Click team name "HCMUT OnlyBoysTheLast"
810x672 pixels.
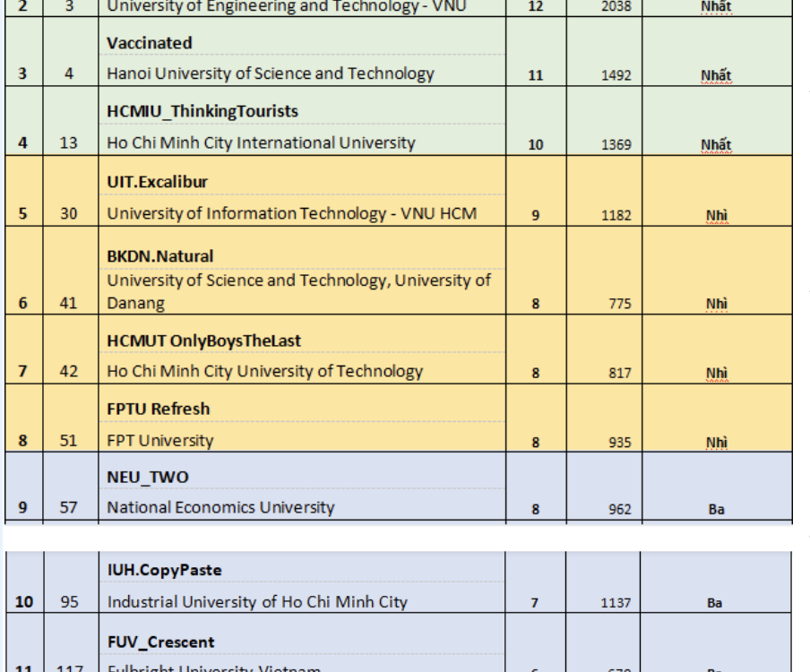point(203,340)
